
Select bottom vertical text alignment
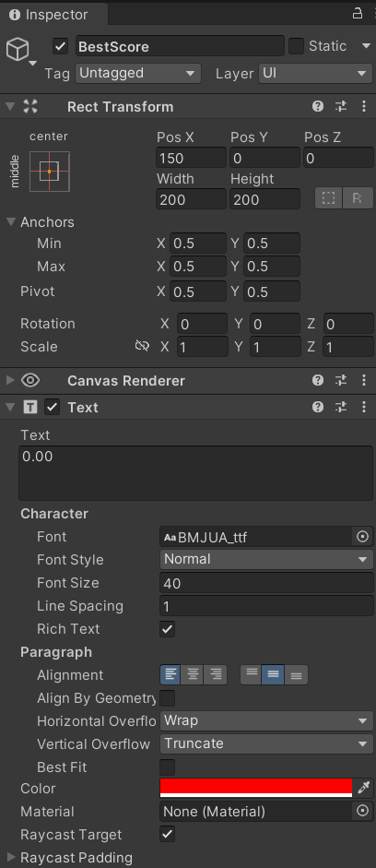pyautogui.click(x=296, y=675)
